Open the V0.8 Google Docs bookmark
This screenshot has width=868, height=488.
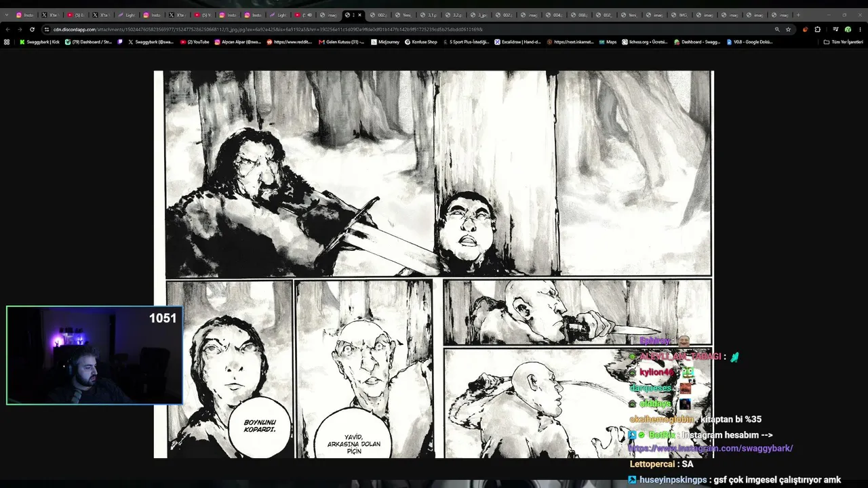(749, 42)
